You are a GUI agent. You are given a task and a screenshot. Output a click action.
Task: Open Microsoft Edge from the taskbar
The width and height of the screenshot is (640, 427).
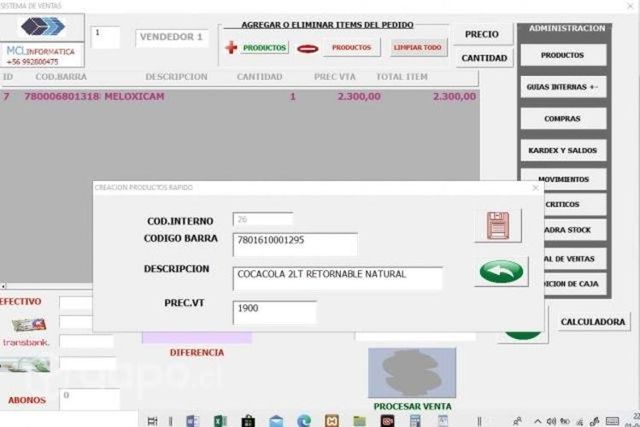(x=304, y=421)
